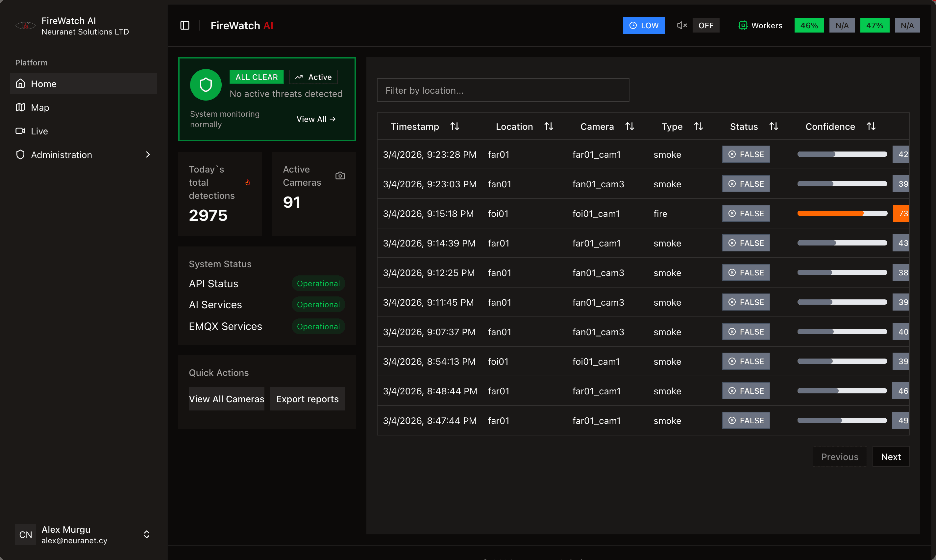Toggle FALSE status on the first smoke row

point(745,154)
